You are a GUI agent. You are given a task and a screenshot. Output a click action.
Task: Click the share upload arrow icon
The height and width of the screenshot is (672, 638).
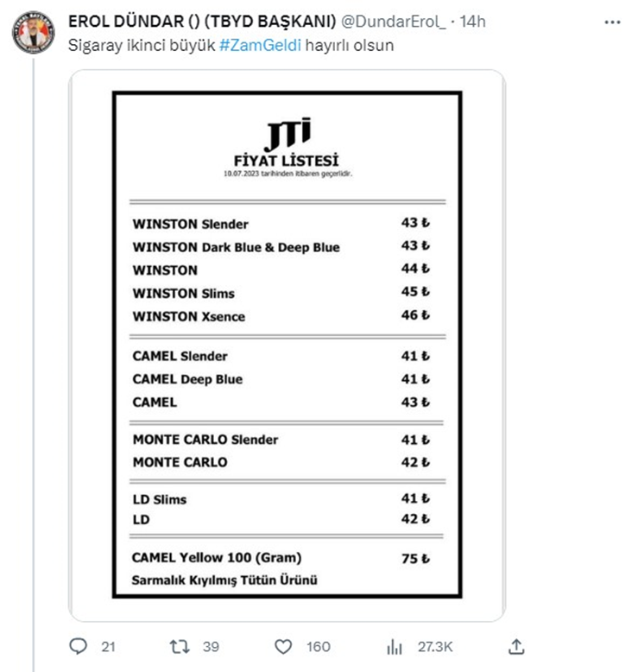click(515, 646)
